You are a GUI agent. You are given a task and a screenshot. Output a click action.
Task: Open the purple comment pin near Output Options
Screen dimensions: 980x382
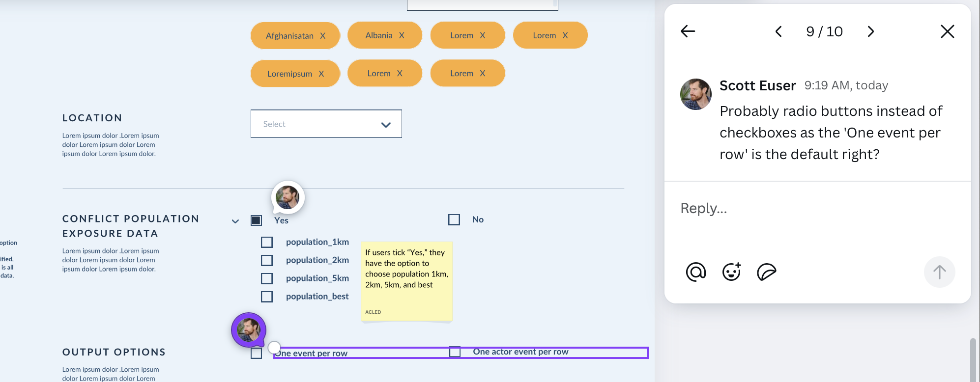(x=249, y=330)
